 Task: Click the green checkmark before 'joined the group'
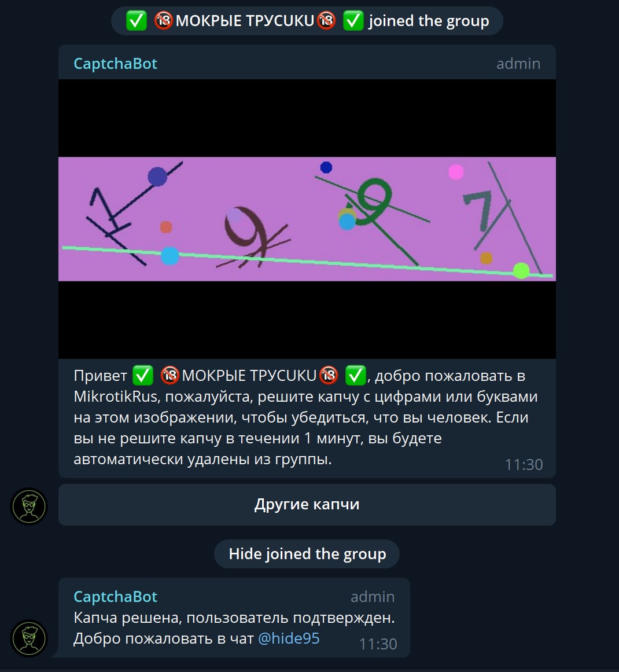click(x=353, y=21)
